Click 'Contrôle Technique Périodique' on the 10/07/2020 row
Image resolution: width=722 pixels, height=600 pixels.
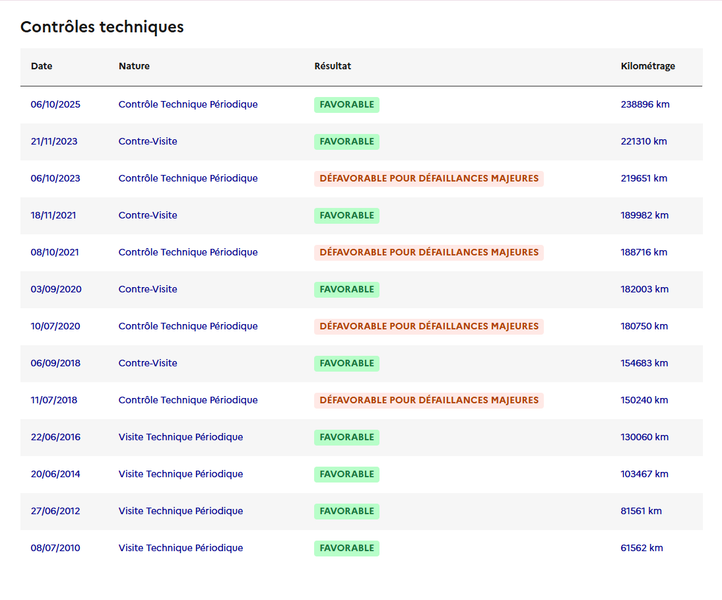[x=188, y=326]
